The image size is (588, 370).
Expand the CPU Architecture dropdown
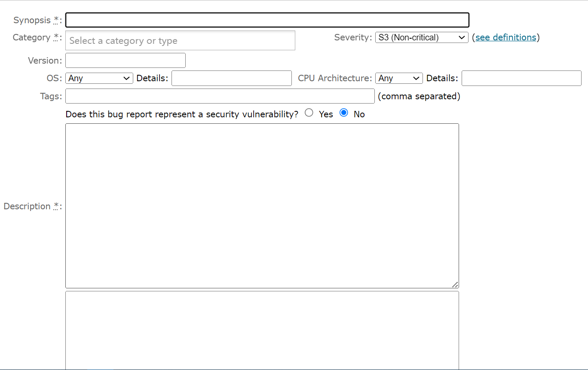(399, 78)
